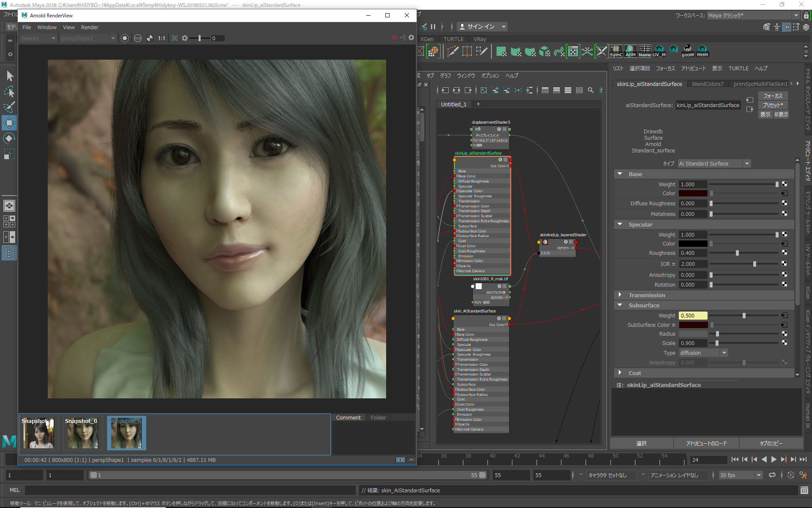Image resolution: width=812 pixels, height=508 pixels.
Task: Click the フォーカス button beside the shader name
Action: [x=773, y=96]
